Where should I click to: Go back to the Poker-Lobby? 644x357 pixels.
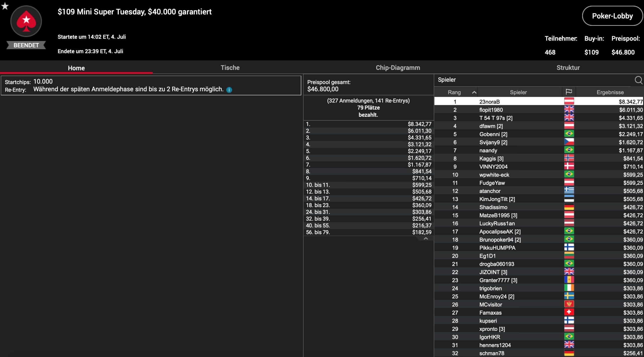[612, 16]
